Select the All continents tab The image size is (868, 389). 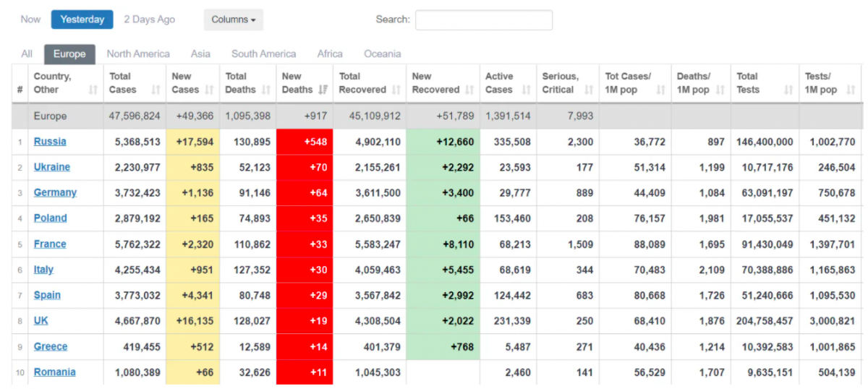point(27,54)
